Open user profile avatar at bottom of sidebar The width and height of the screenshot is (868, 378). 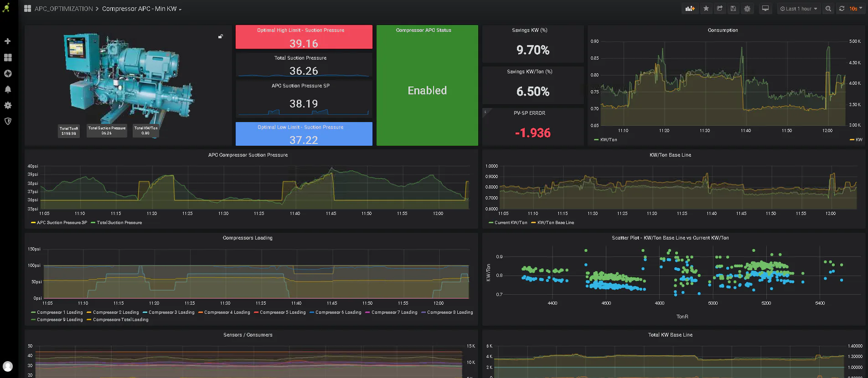(8, 366)
